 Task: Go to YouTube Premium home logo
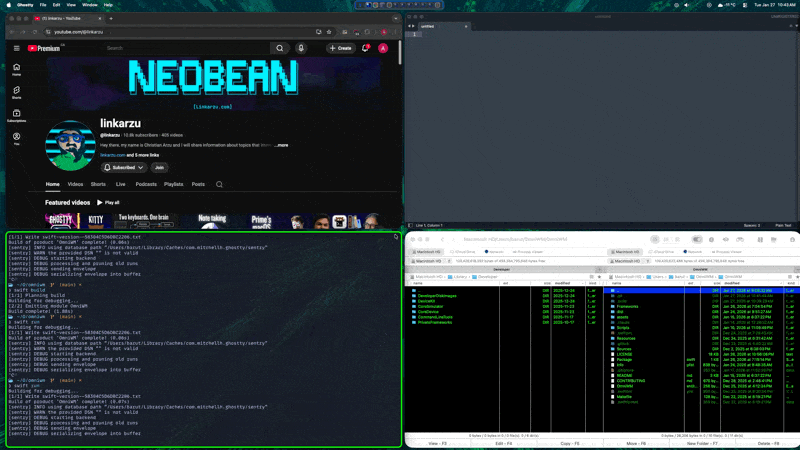click(44, 48)
